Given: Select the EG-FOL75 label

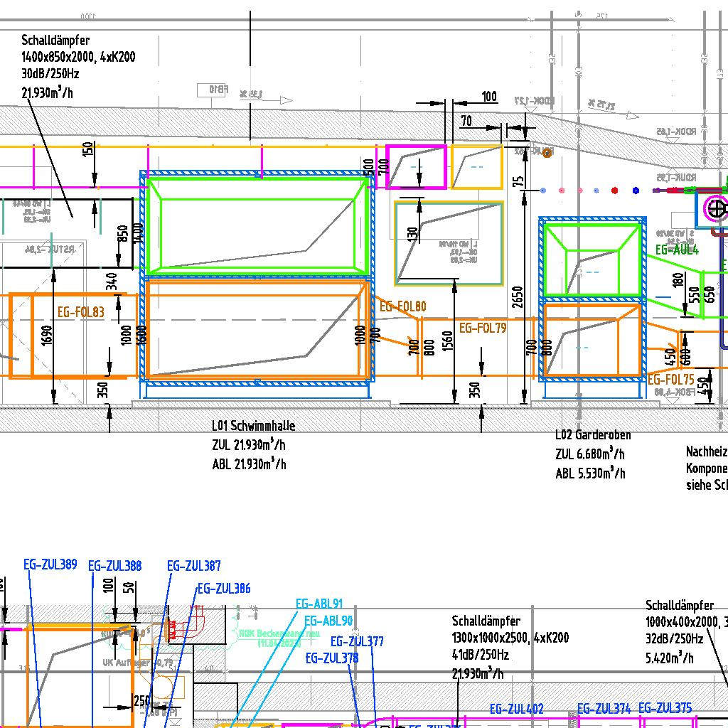Looking at the screenshot, I should coord(670,380).
